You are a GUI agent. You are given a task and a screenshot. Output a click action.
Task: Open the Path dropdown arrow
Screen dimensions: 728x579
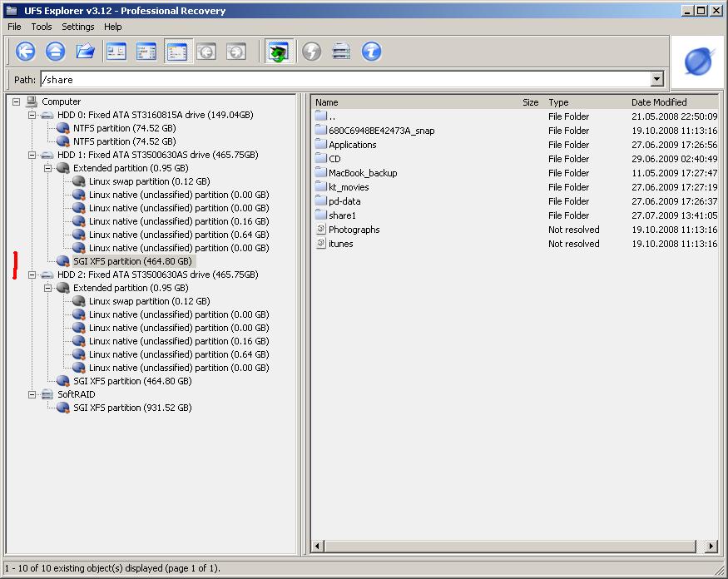click(x=656, y=79)
